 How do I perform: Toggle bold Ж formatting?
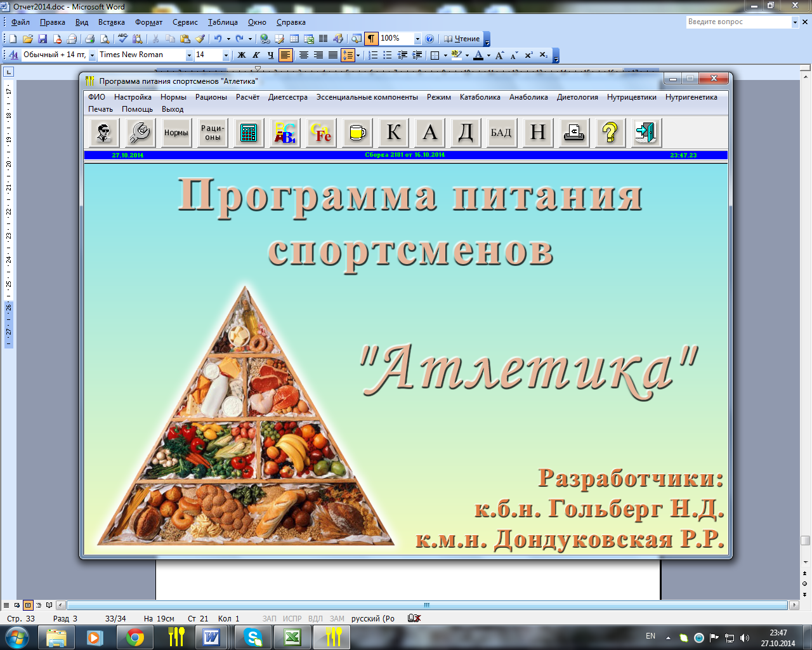[242, 55]
